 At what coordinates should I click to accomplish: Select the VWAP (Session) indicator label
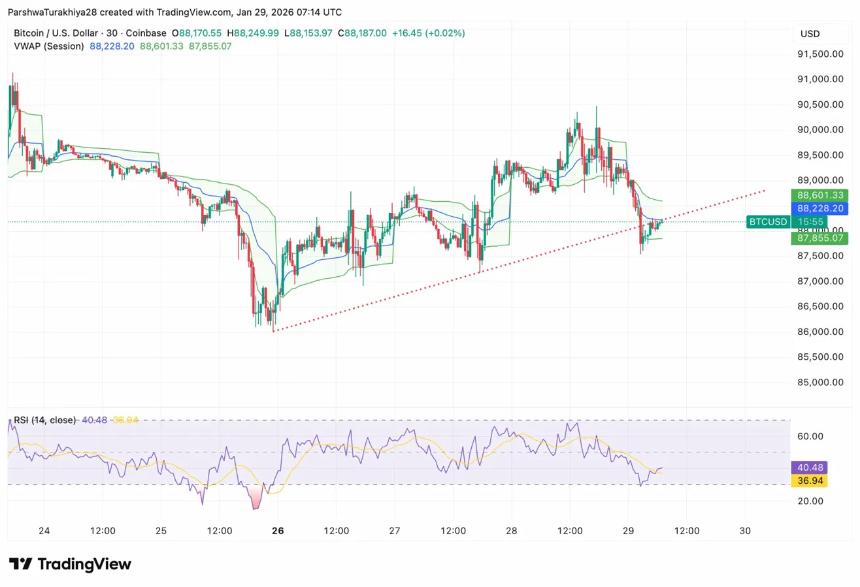click(47, 46)
